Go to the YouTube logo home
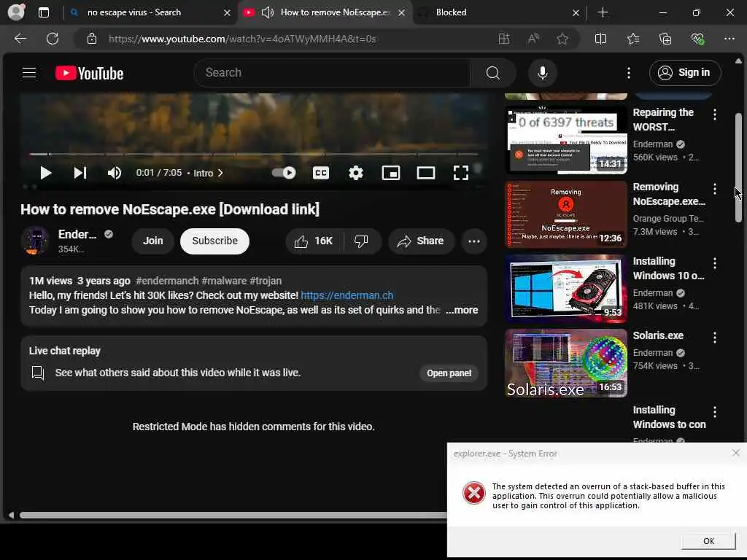The width and height of the screenshot is (747, 560). pyautogui.click(x=89, y=74)
